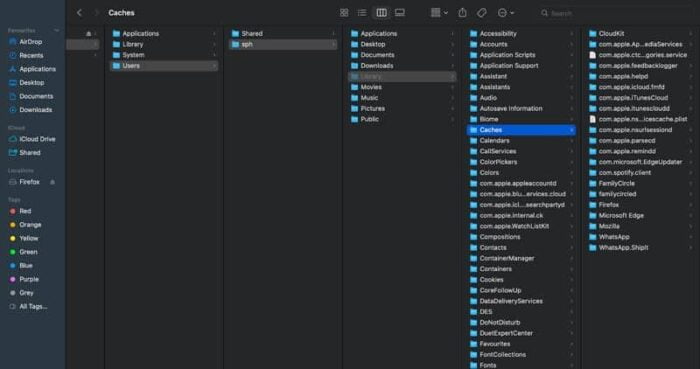The width and height of the screenshot is (700, 369).
Task: Go back with the back arrow
Action: pos(79,13)
